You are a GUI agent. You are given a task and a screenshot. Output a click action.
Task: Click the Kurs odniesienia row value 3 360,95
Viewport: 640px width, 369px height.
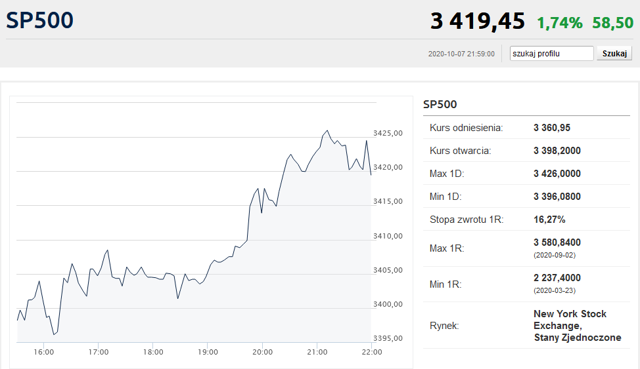tap(552, 128)
